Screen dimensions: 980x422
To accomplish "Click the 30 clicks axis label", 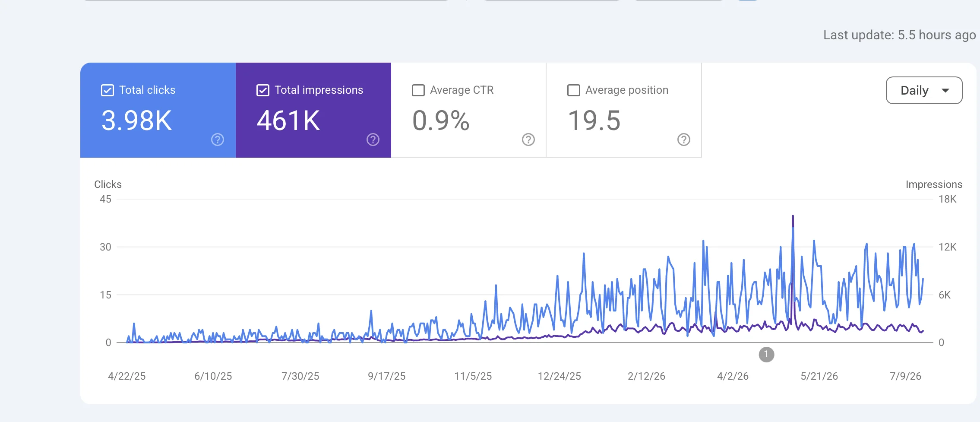I will pyautogui.click(x=106, y=247).
